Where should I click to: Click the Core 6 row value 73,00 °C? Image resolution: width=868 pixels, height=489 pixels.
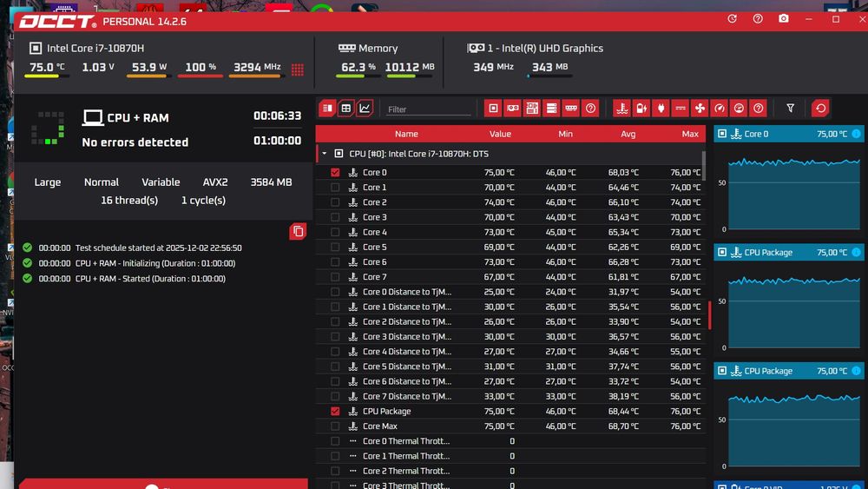coord(499,262)
